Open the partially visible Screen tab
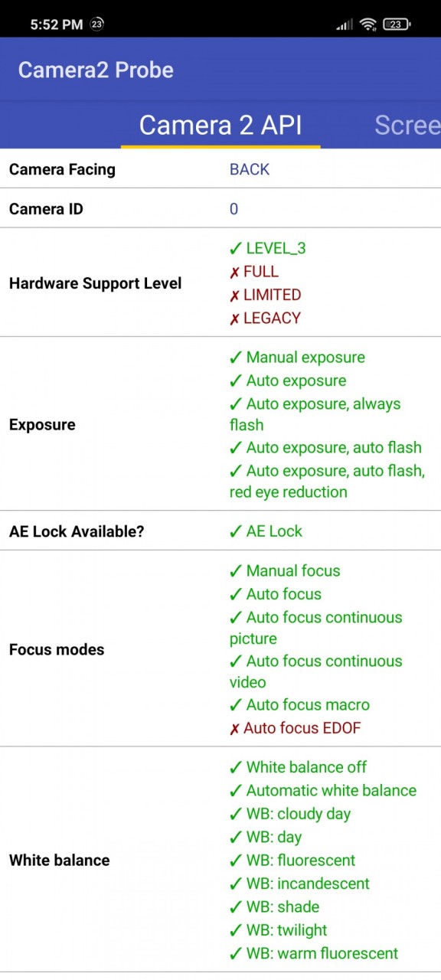 coord(407,125)
